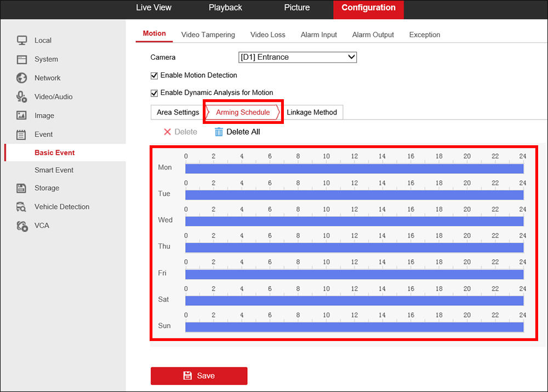Click the Video/Audio microphone icon

(x=22, y=97)
